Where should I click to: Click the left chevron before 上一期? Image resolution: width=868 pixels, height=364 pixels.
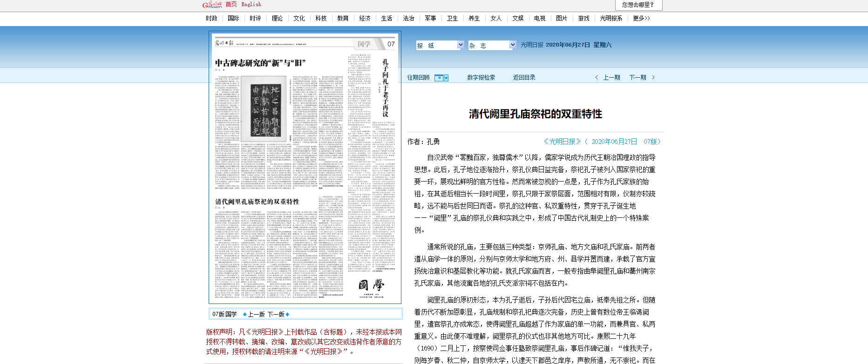pos(597,78)
